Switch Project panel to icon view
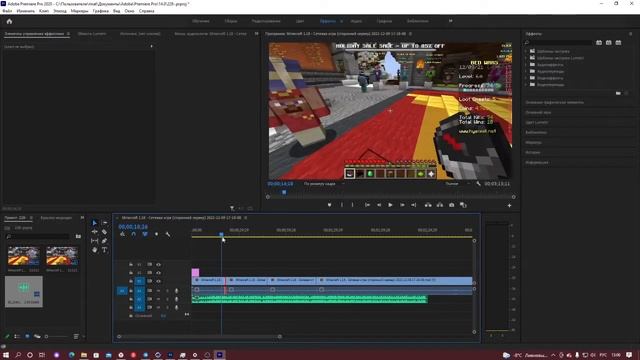The height and width of the screenshot is (360, 640). pos(27,336)
